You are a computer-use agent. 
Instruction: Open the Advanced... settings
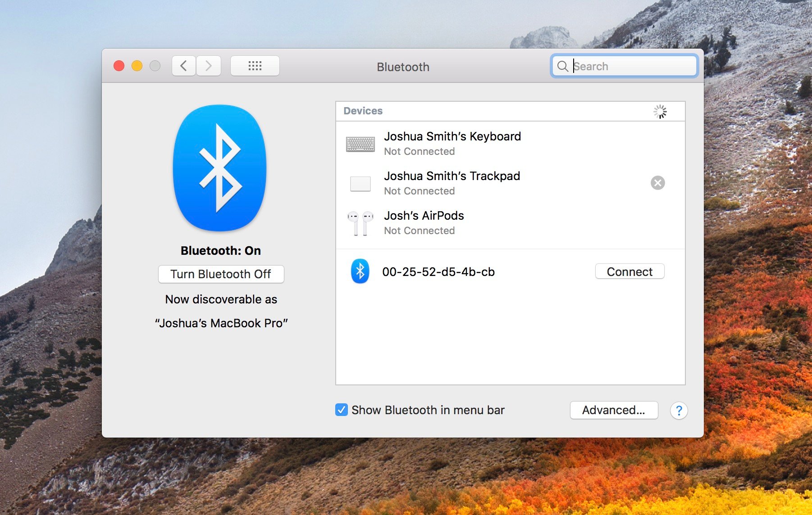pyautogui.click(x=614, y=410)
